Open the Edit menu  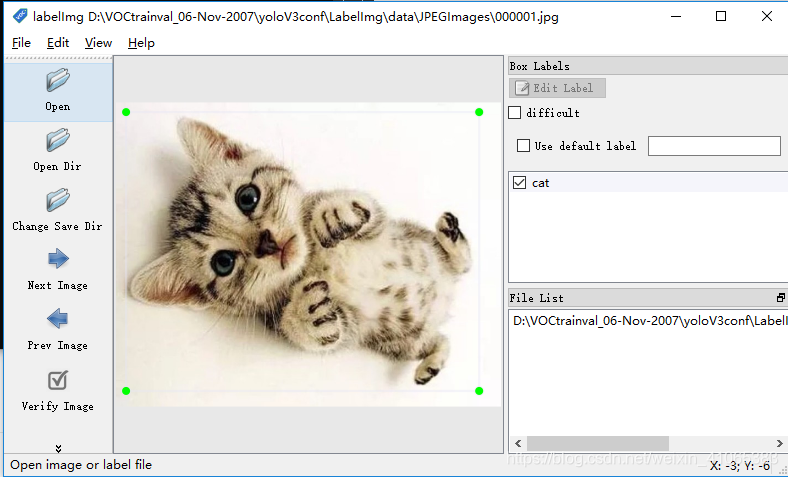click(x=58, y=43)
